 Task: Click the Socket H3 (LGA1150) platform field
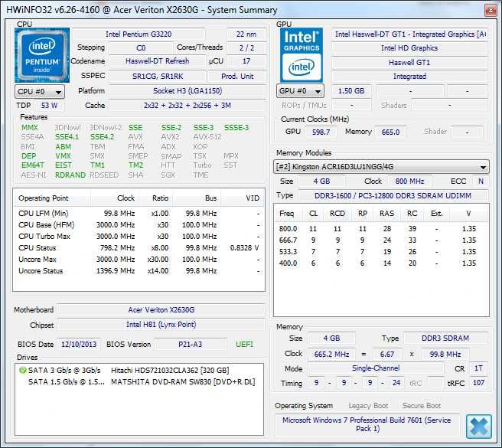pos(187,90)
